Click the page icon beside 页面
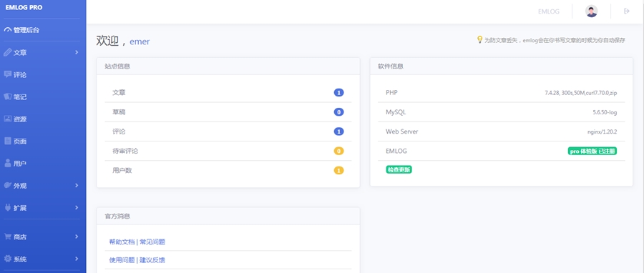The height and width of the screenshot is (273, 644). [x=7, y=141]
